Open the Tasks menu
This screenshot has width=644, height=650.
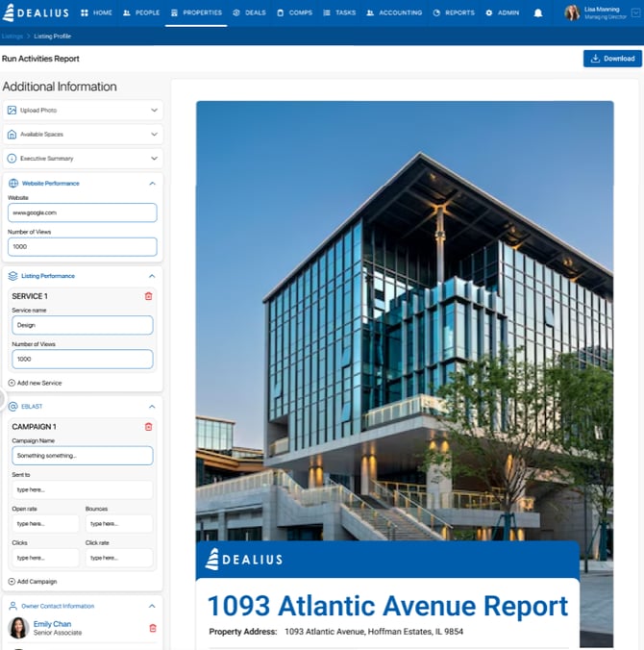(339, 12)
